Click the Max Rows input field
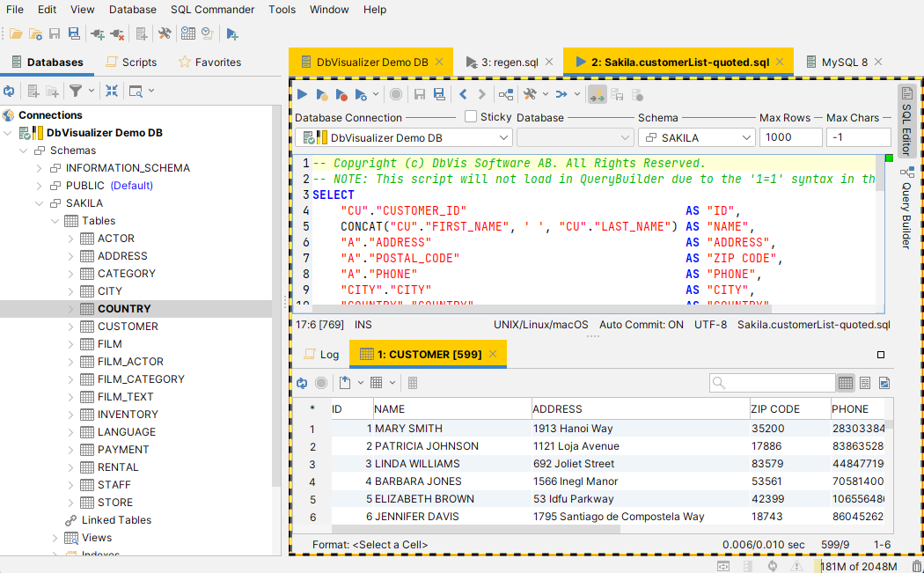Image resolution: width=924 pixels, height=573 pixels. click(790, 137)
